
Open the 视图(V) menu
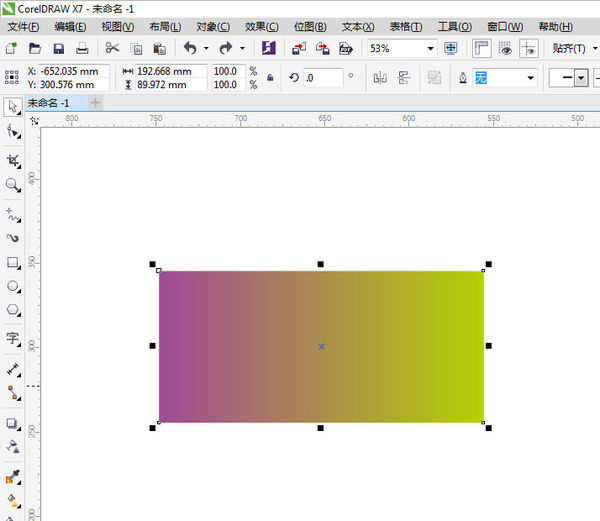pos(118,27)
